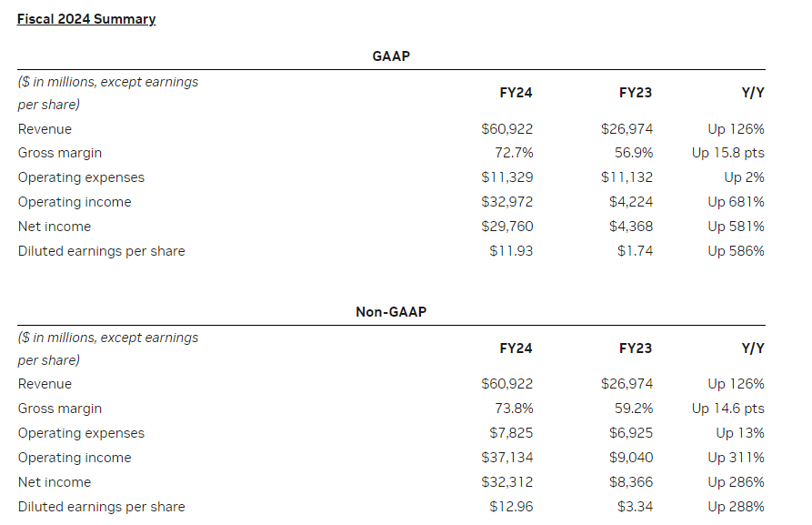
Task: Select Non-GAAP operating expenses $7,825 cell
Action: click(x=510, y=433)
